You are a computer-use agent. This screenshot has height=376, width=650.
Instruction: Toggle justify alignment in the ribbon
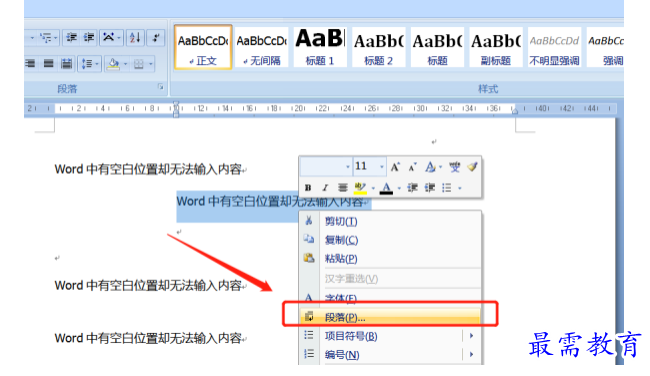pyautogui.click(x=49, y=63)
